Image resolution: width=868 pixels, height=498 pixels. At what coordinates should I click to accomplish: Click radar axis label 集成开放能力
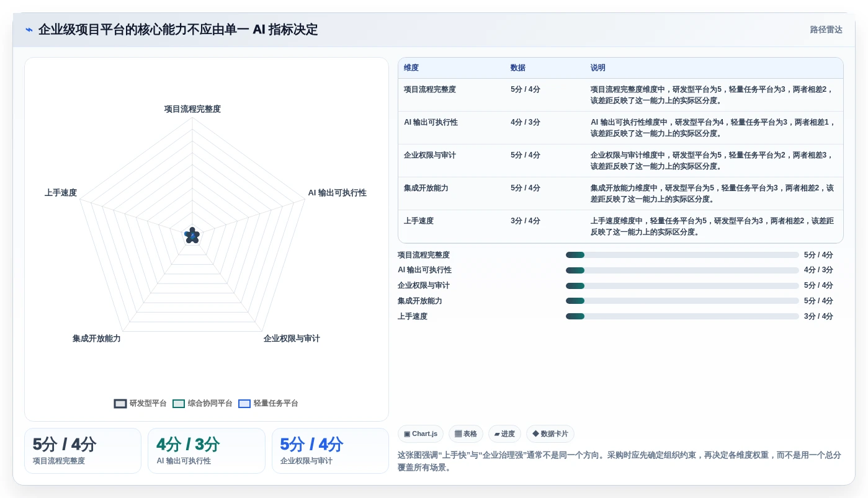point(96,339)
